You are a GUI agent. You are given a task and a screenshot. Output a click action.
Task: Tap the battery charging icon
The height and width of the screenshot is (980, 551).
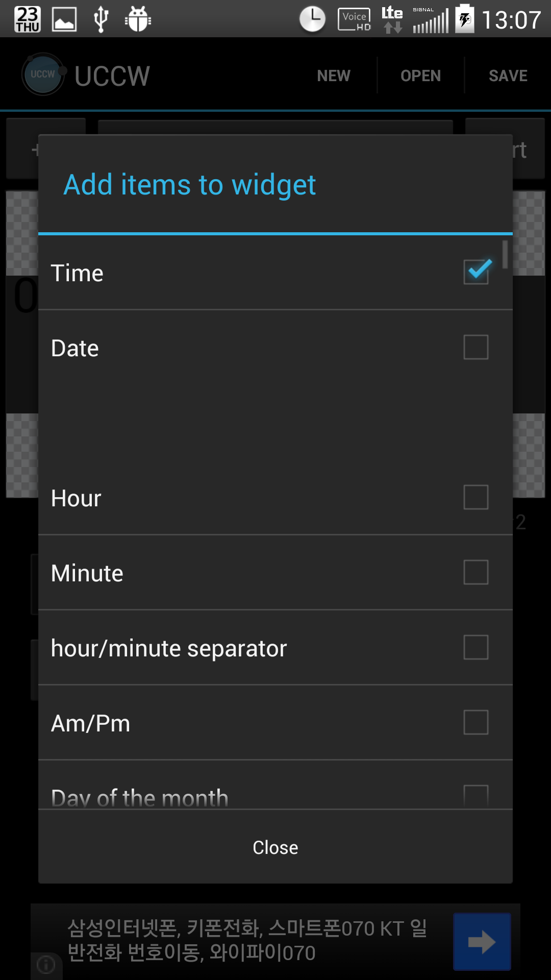coord(464,19)
